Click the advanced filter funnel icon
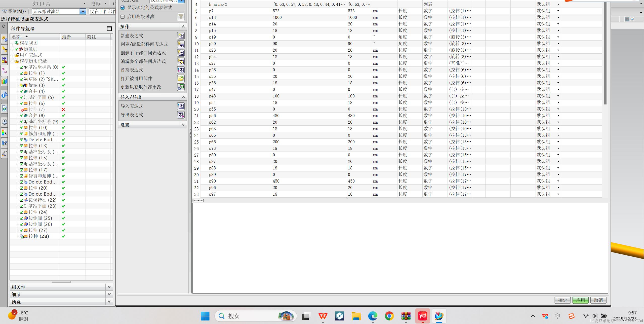644x324 pixels. point(181,17)
